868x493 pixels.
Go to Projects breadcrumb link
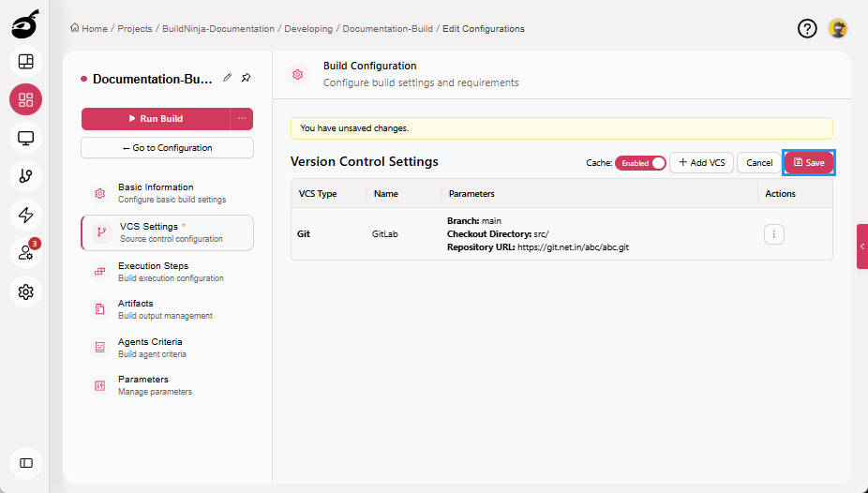pyautogui.click(x=135, y=29)
